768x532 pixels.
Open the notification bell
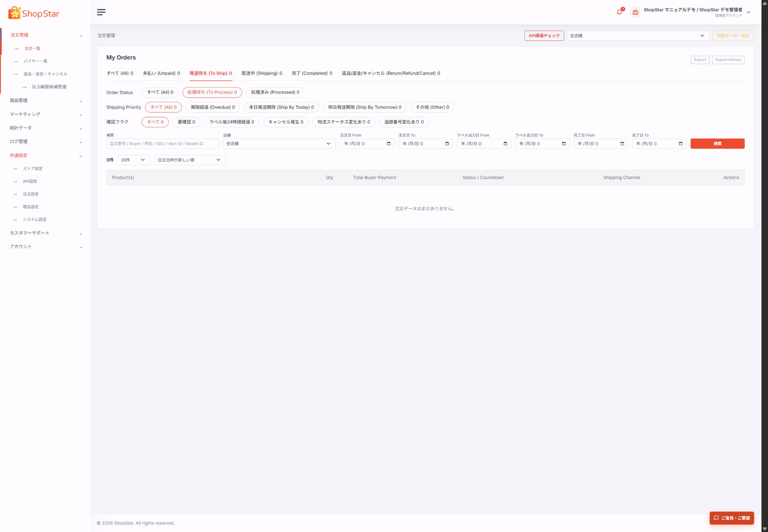pos(619,12)
